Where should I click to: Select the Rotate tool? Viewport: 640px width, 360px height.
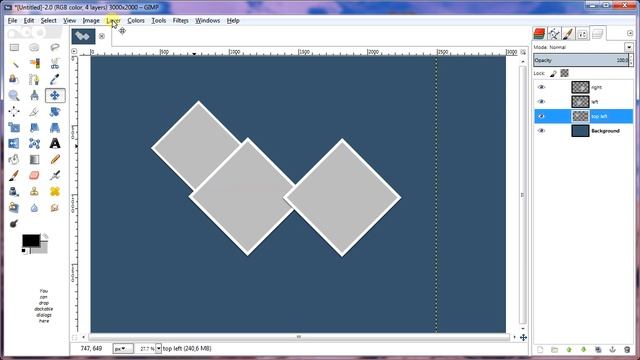click(55, 111)
